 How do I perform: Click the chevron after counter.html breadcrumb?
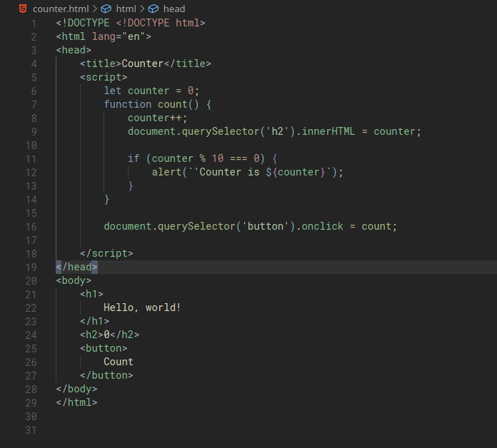[95, 9]
